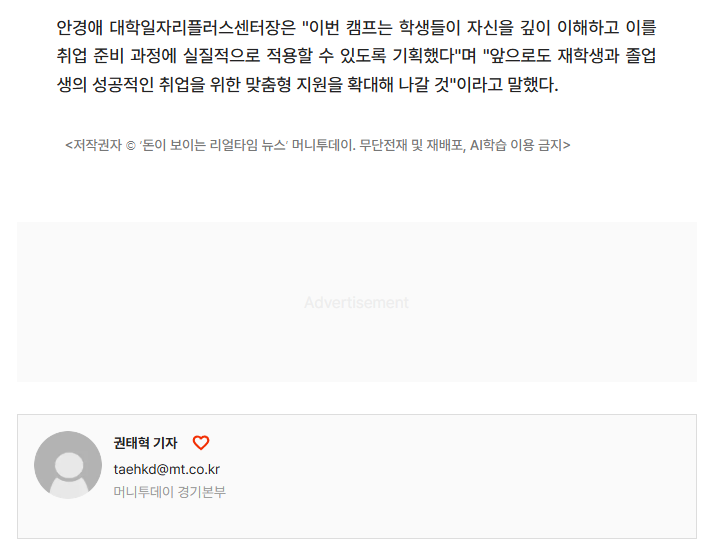
Task: Select the 머니투데이 경기본부 affiliation text
Action: (x=170, y=492)
